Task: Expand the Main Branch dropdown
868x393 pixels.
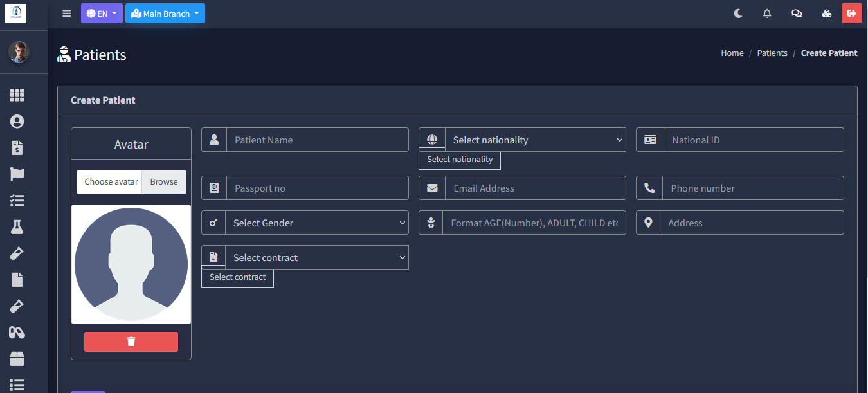Action: point(165,14)
